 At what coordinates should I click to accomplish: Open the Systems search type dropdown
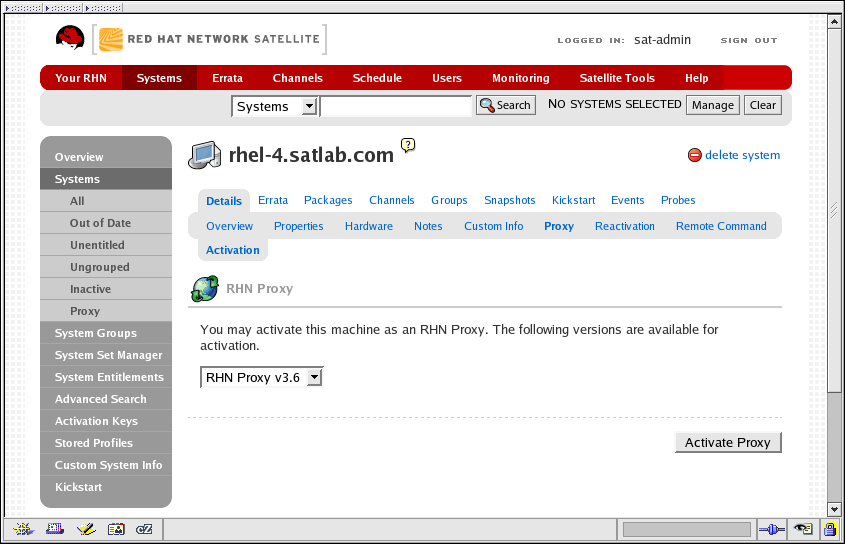pyautogui.click(x=274, y=106)
